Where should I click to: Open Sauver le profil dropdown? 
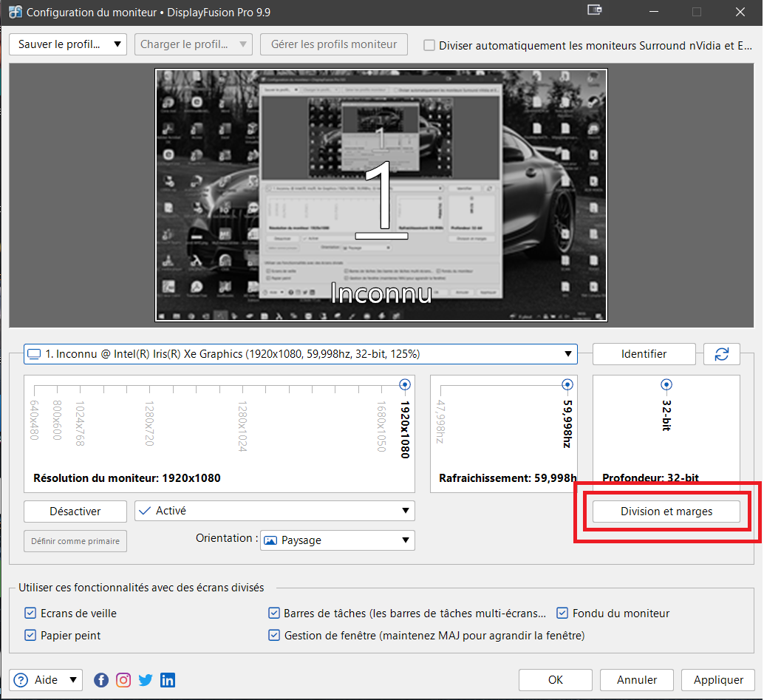[x=68, y=44]
